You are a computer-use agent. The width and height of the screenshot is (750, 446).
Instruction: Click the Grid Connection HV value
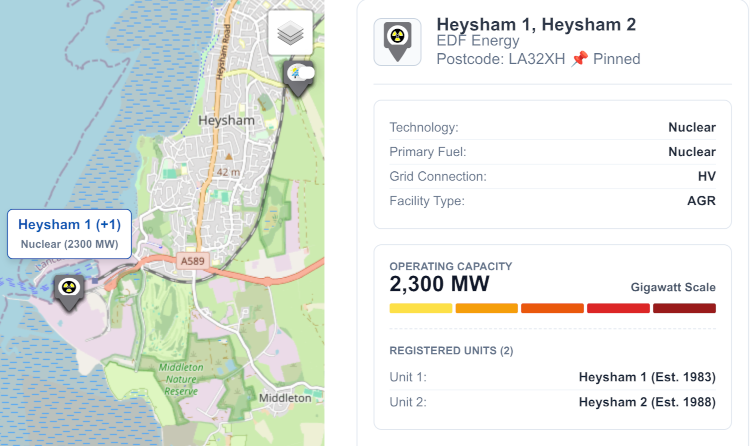click(x=706, y=176)
